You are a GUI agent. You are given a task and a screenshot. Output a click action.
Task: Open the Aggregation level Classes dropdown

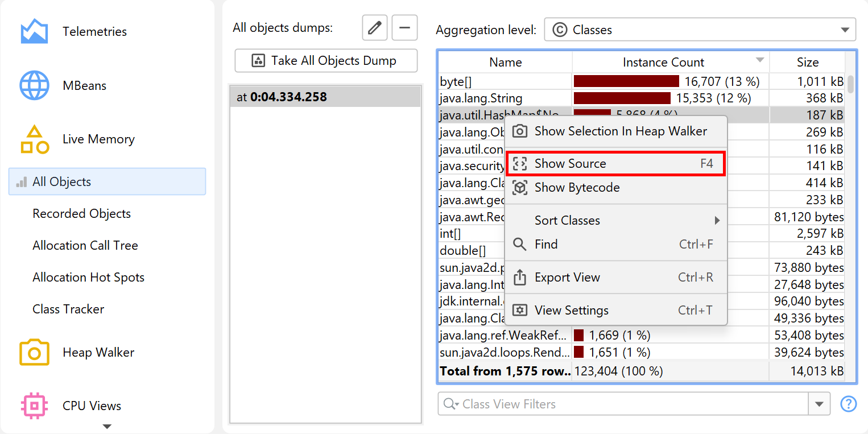click(700, 30)
